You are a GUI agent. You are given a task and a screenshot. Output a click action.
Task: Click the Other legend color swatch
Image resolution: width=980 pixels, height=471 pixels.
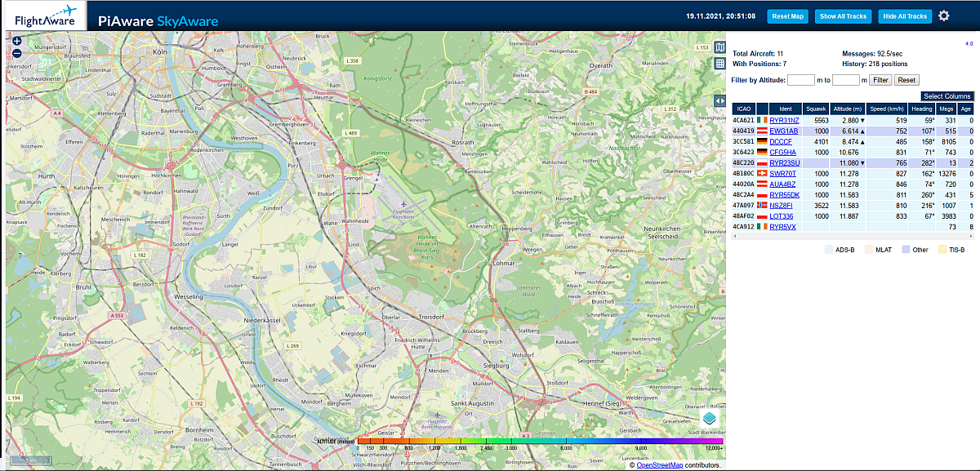click(x=907, y=250)
